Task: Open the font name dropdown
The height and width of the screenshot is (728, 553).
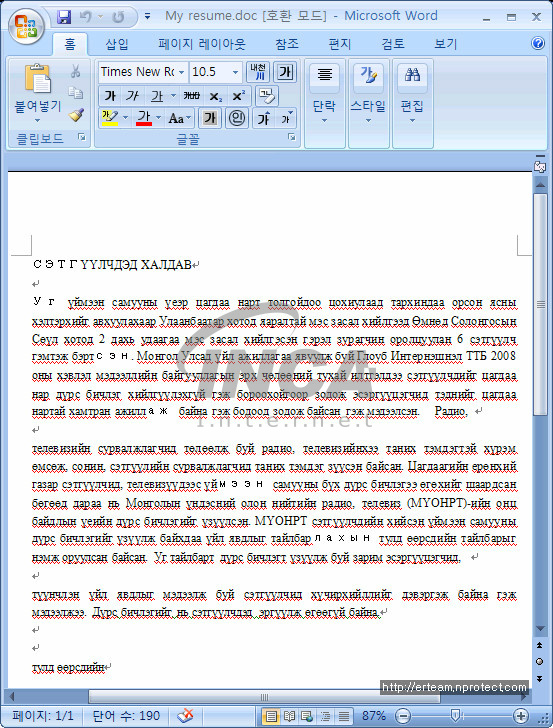Action: pos(182,72)
